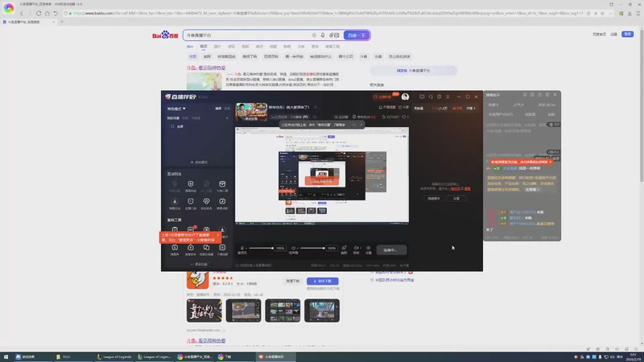Open the gear settings in 弹幕助手 window
644x362 pixels.
pos(547,95)
